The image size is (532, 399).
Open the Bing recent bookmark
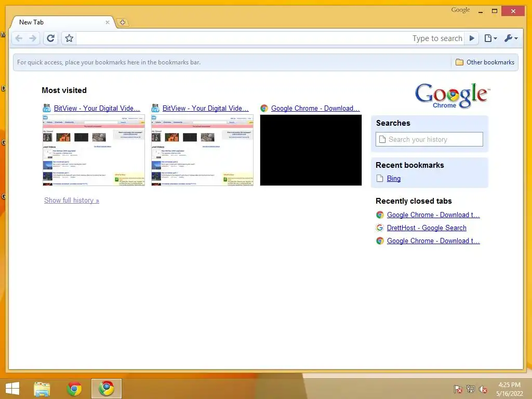[394, 179]
